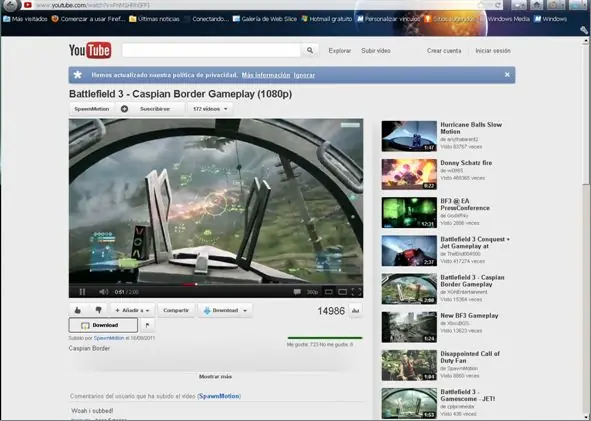Like the video with thumbs-up
591x421 pixels.
(x=78, y=310)
